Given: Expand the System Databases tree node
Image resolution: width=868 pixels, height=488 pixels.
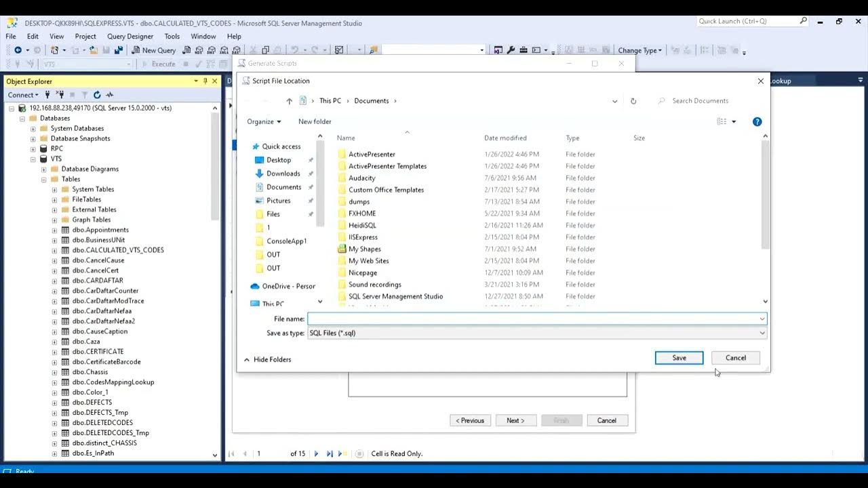Looking at the screenshot, I should click(33, 128).
